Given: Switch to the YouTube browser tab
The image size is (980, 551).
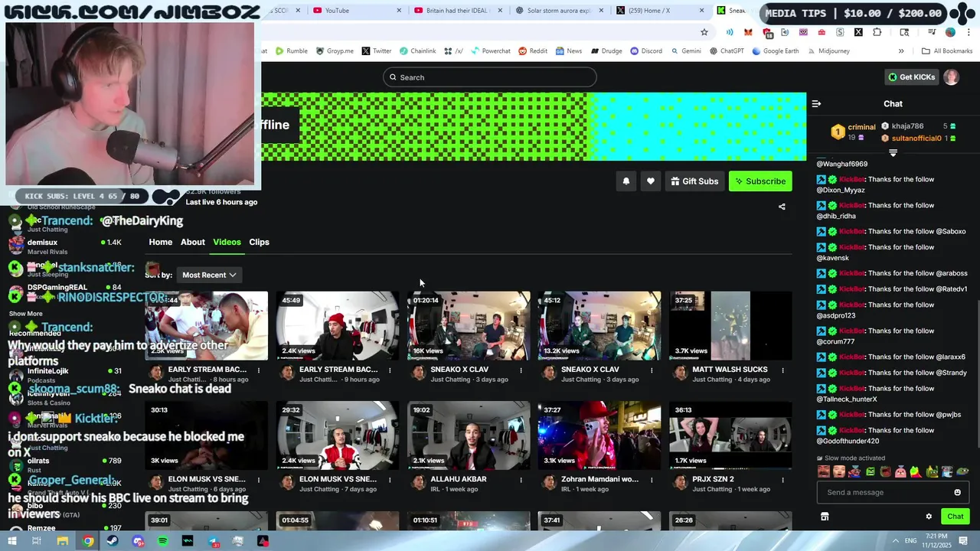Looking at the screenshot, I should [x=358, y=11].
